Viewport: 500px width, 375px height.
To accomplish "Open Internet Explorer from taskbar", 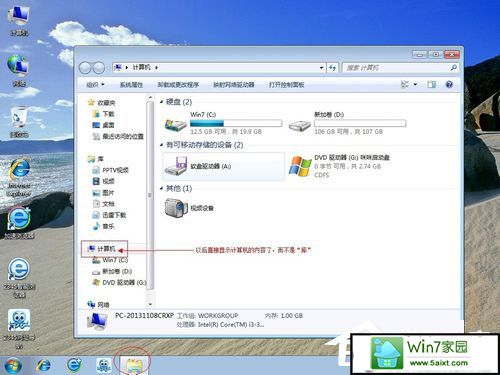I will pos(44,366).
